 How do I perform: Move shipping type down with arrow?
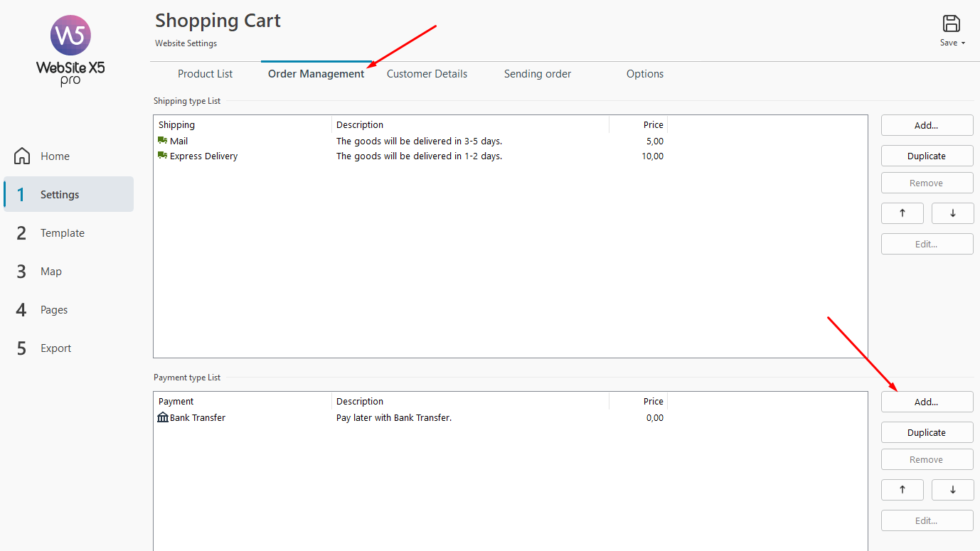point(952,213)
